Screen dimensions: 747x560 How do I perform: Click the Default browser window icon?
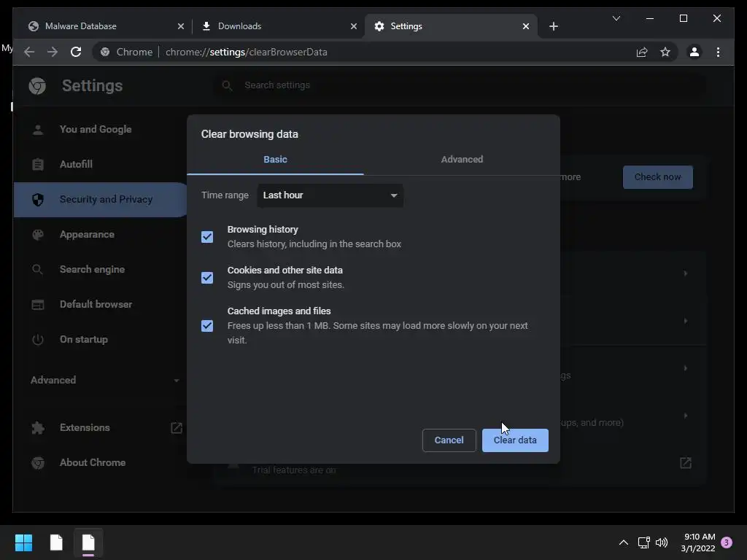tap(38, 304)
